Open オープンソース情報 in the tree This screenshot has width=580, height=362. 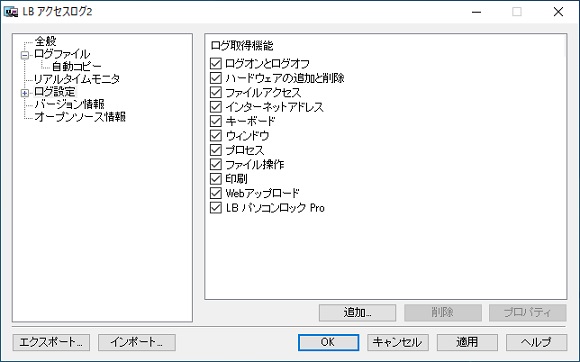click(80, 117)
